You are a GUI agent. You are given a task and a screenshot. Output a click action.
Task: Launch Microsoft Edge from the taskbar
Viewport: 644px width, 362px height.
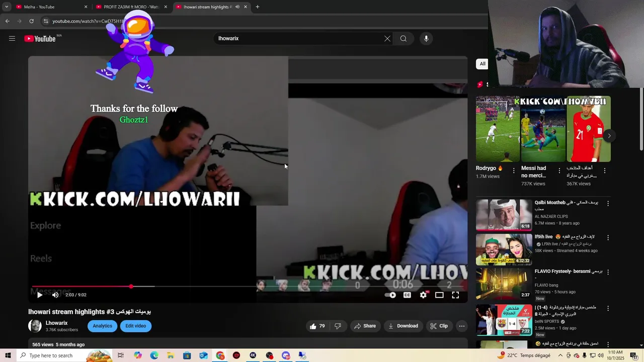[154, 355]
